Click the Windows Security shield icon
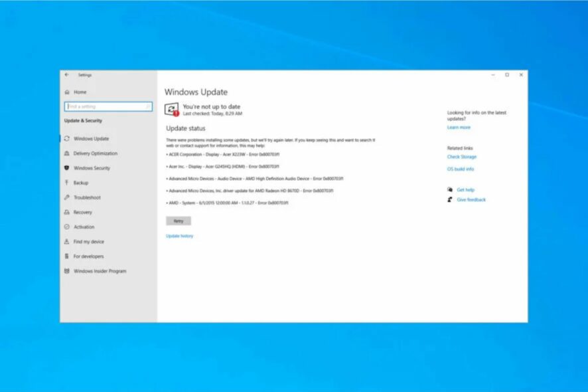 [x=67, y=168]
